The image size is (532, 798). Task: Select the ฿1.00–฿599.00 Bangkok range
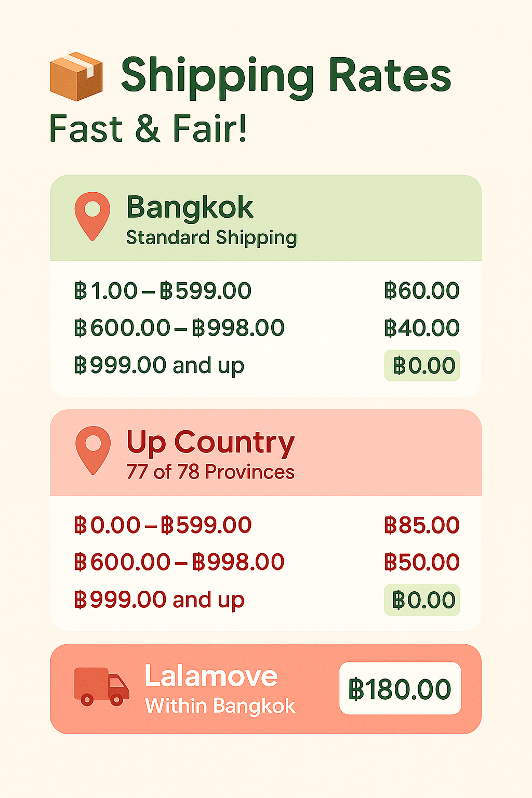(163, 291)
